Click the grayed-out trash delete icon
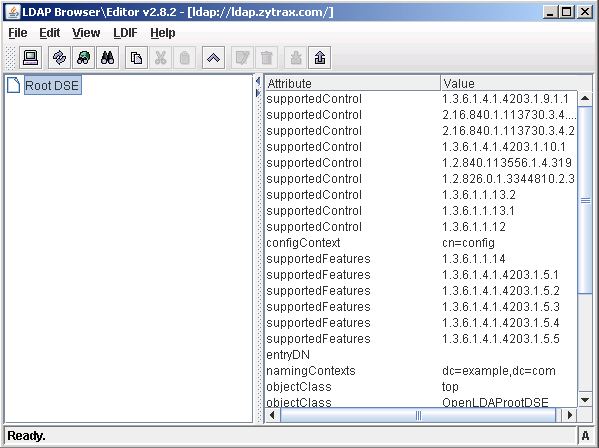 pos(266,58)
